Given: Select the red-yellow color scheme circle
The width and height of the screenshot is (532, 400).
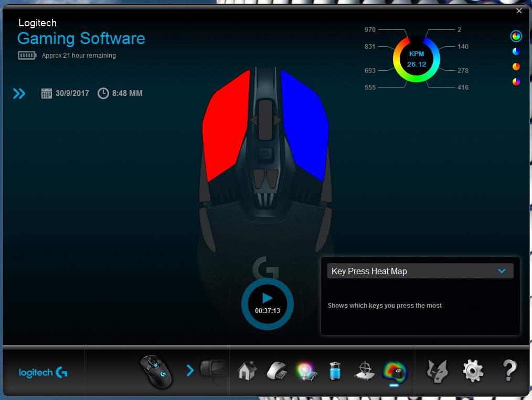Looking at the screenshot, I should (x=516, y=67).
